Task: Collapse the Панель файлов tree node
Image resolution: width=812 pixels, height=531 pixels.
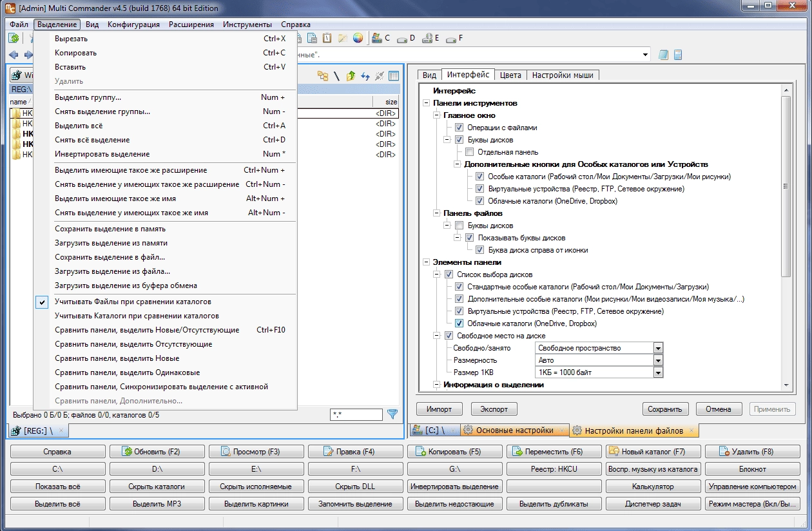Action: 436,213
